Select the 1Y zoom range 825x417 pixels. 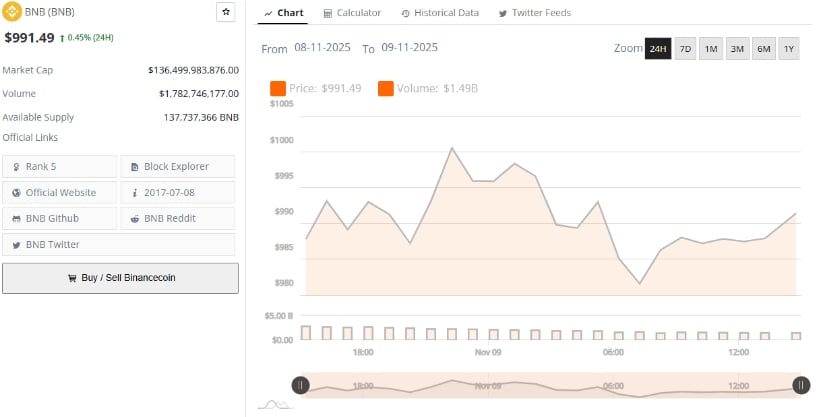[788, 49]
